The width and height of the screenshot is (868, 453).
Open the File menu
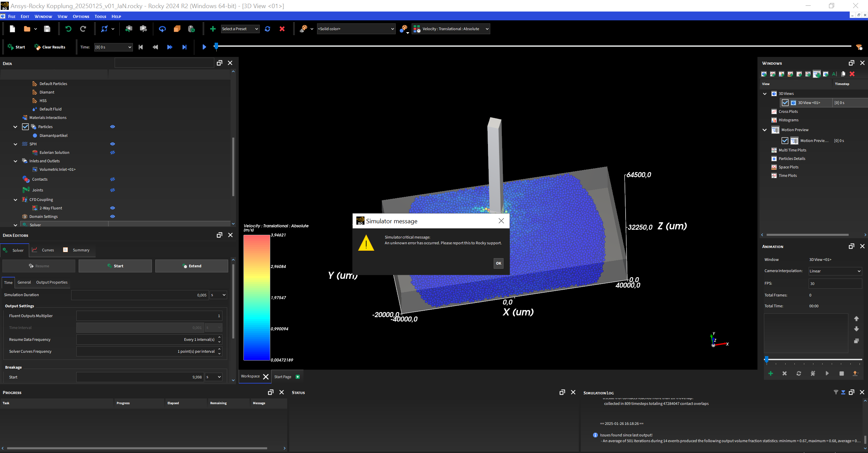click(12, 16)
